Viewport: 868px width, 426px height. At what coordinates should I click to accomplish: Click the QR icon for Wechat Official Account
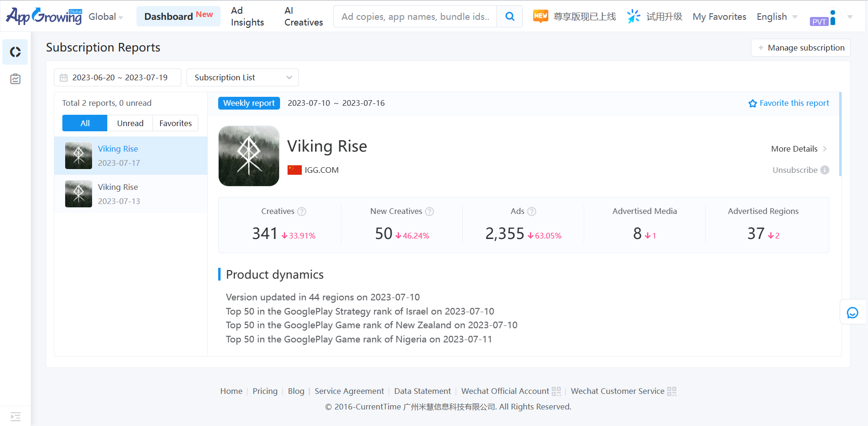pos(556,392)
